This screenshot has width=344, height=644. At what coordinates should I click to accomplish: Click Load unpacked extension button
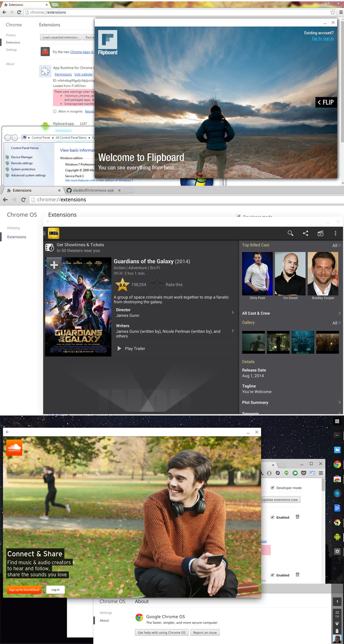[61, 37]
